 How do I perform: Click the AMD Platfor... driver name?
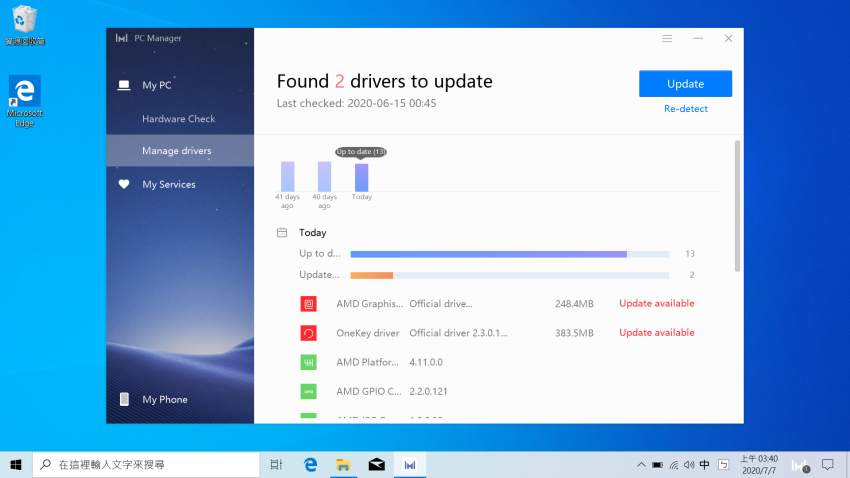coord(367,362)
